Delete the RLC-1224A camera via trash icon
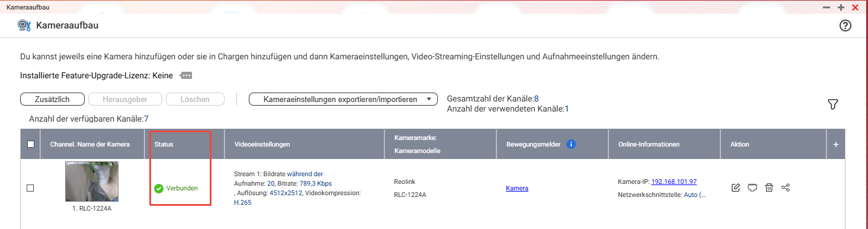The image size is (868, 229). click(x=769, y=188)
